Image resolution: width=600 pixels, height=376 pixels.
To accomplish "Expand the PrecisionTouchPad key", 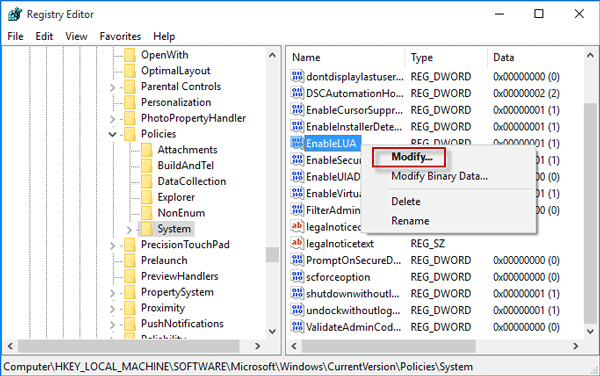I will pyautogui.click(x=112, y=246).
